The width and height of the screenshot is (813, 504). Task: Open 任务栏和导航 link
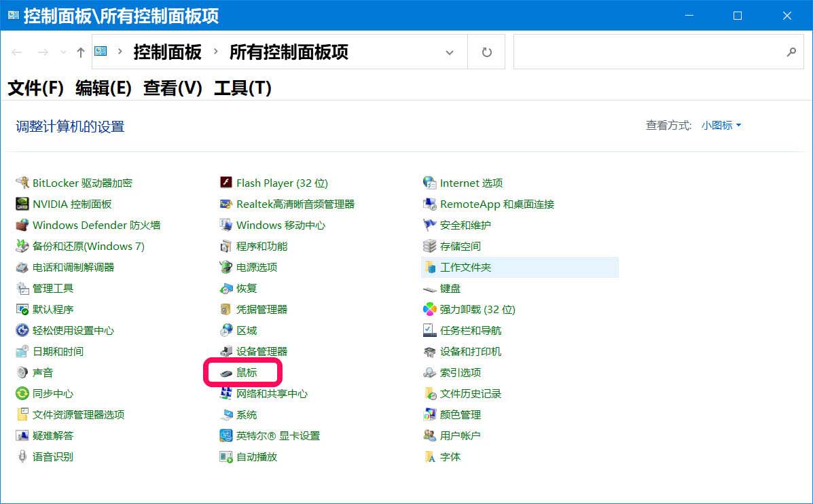pos(470,331)
